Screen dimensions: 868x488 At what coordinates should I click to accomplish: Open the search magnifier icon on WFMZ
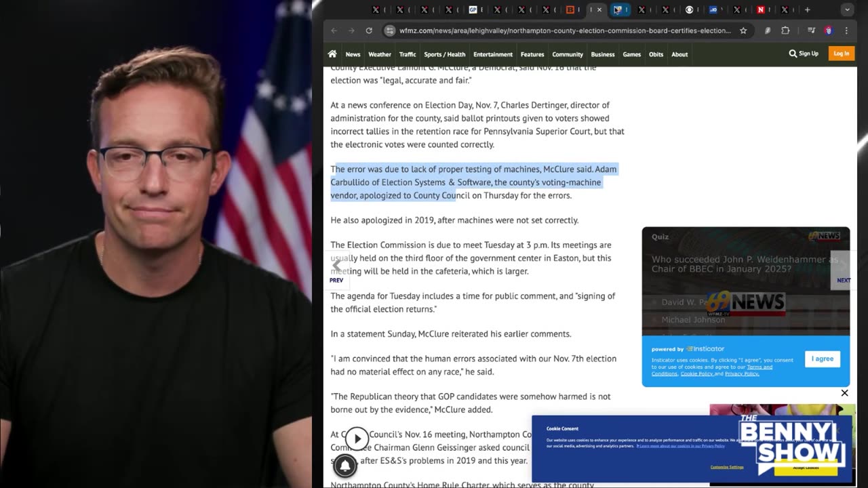[x=793, y=54]
